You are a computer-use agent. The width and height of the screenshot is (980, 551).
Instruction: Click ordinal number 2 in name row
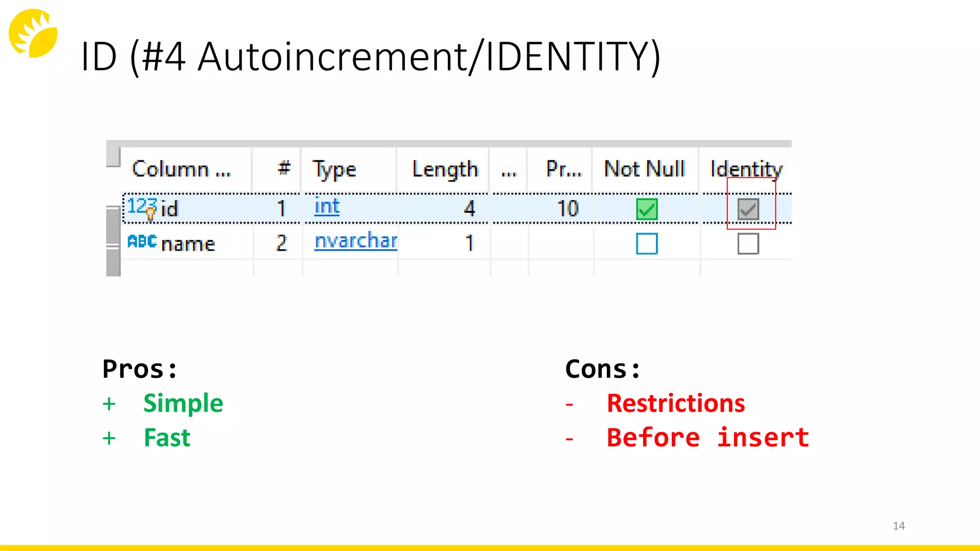click(281, 243)
